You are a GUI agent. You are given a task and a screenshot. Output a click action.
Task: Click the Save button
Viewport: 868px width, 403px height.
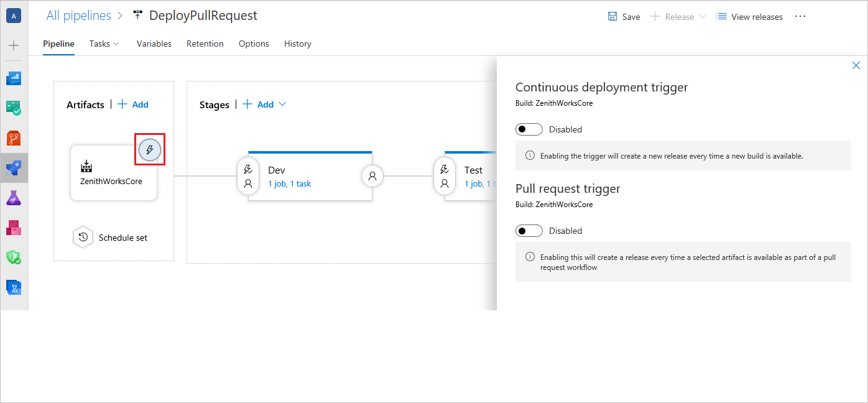click(624, 17)
